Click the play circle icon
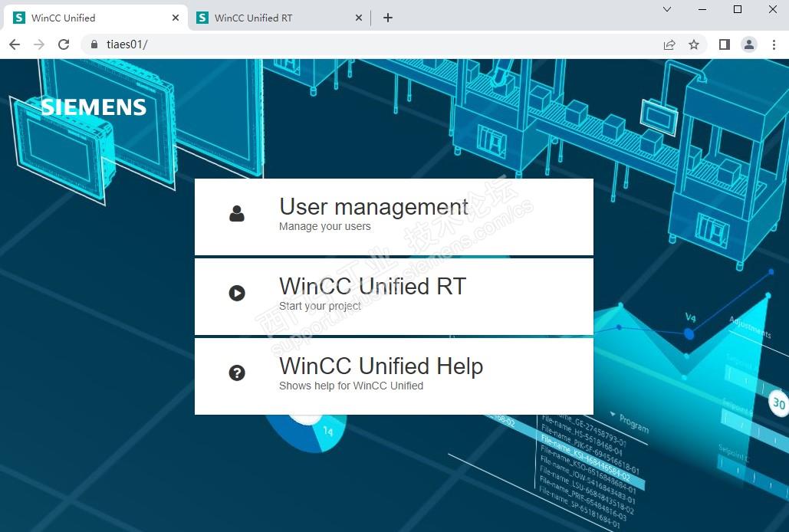789x532 pixels. click(x=237, y=293)
